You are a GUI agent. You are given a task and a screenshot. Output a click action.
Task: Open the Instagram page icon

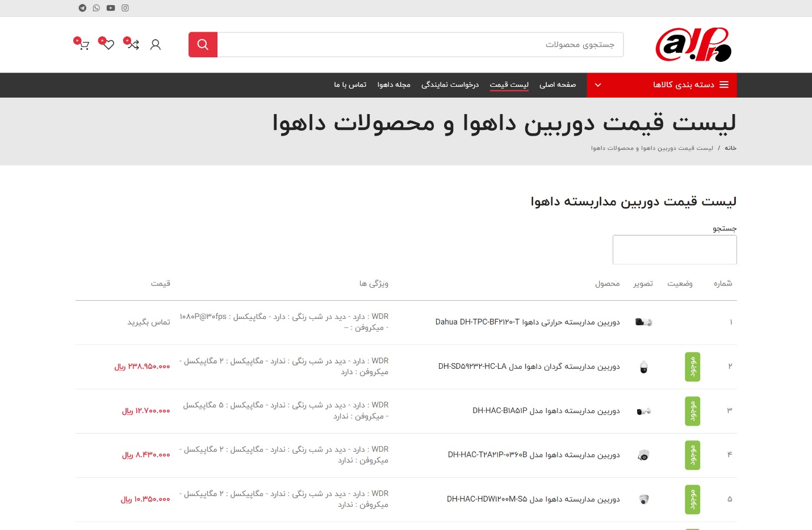pos(125,9)
